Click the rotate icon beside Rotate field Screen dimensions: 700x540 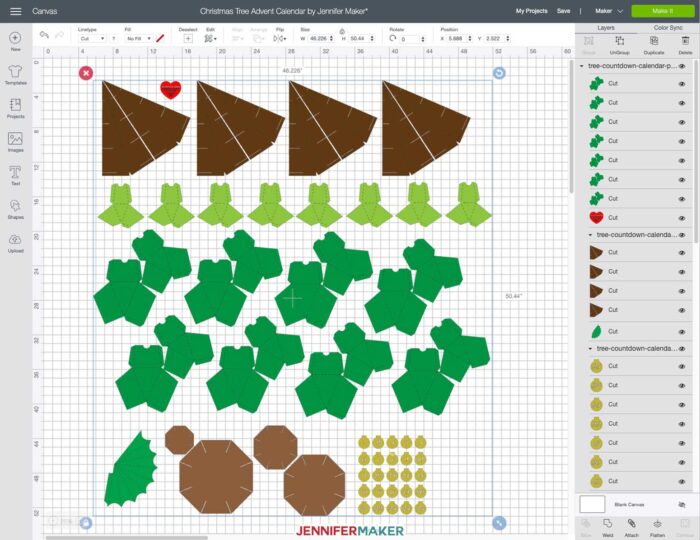coord(393,38)
